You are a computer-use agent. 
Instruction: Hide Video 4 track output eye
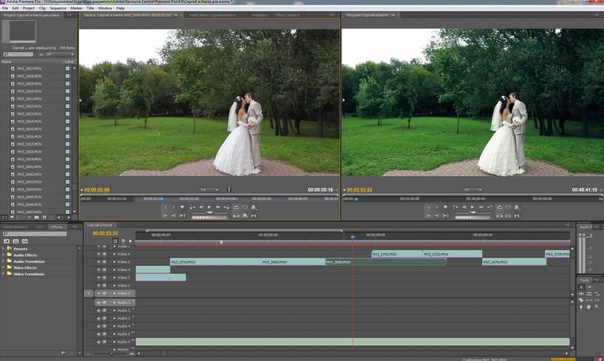tap(99, 270)
